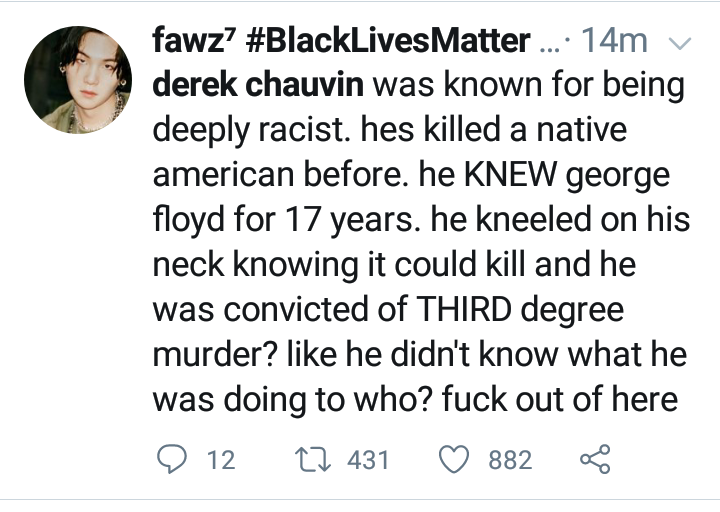Open the share icon options
Image resolution: width=720 pixels, height=512 pixels.
tap(594, 459)
